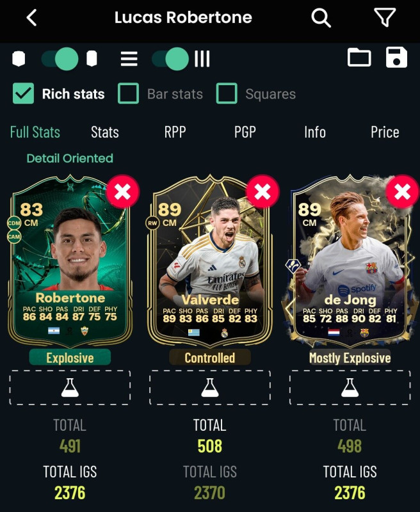Switch to the RPP tab
The height and width of the screenshot is (512, 420).
pos(175,132)
